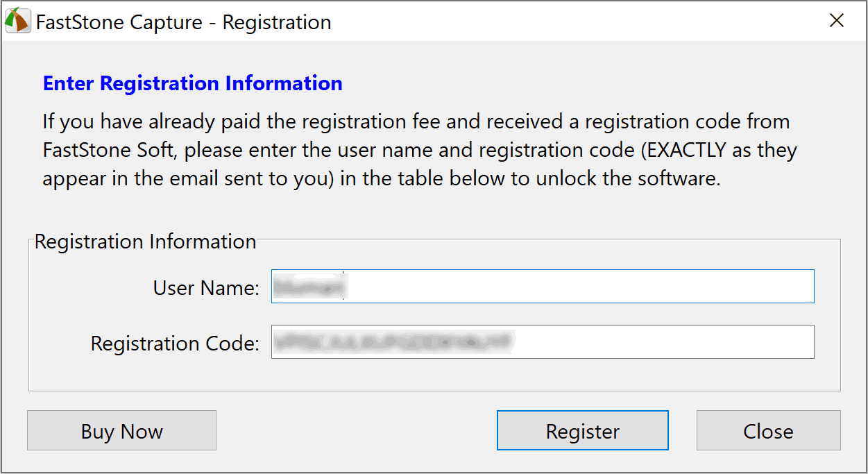
Task: Close the dialog with the X button
Action: (x=837, y=21)
